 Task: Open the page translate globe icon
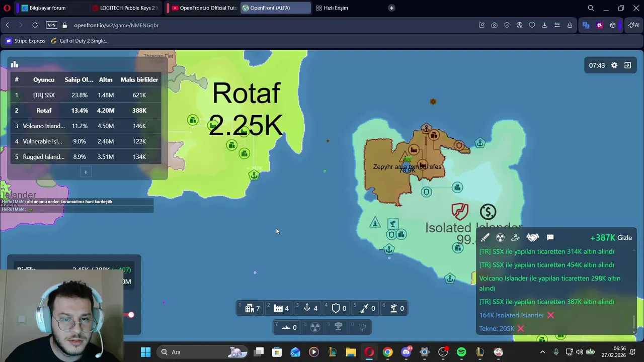tap(519, 25)
